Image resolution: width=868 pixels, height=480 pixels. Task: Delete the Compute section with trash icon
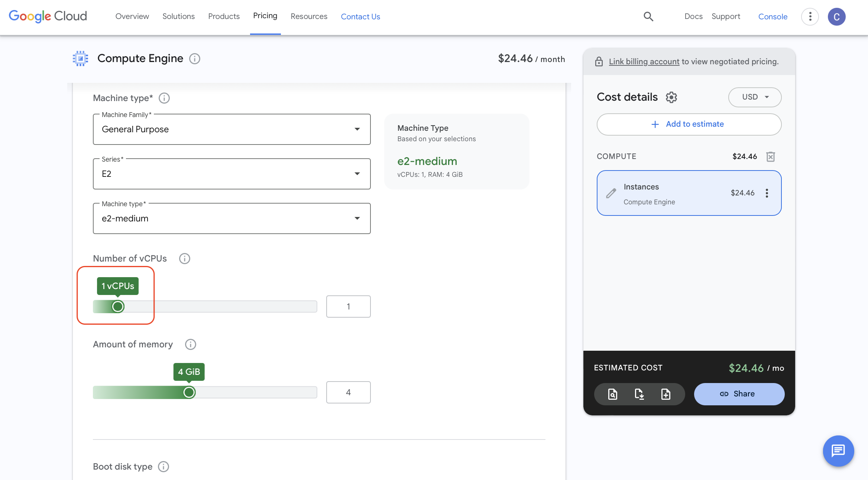click(771, 157)
